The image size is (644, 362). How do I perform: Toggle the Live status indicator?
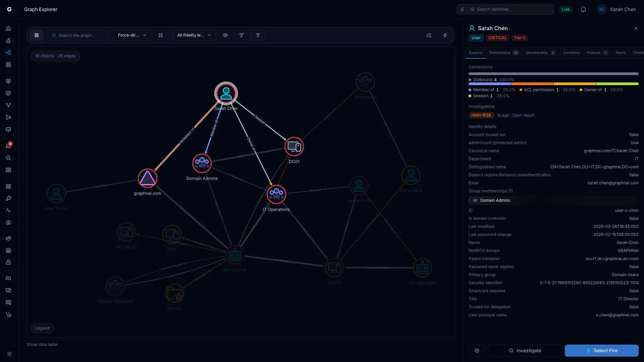click(566, 9)
